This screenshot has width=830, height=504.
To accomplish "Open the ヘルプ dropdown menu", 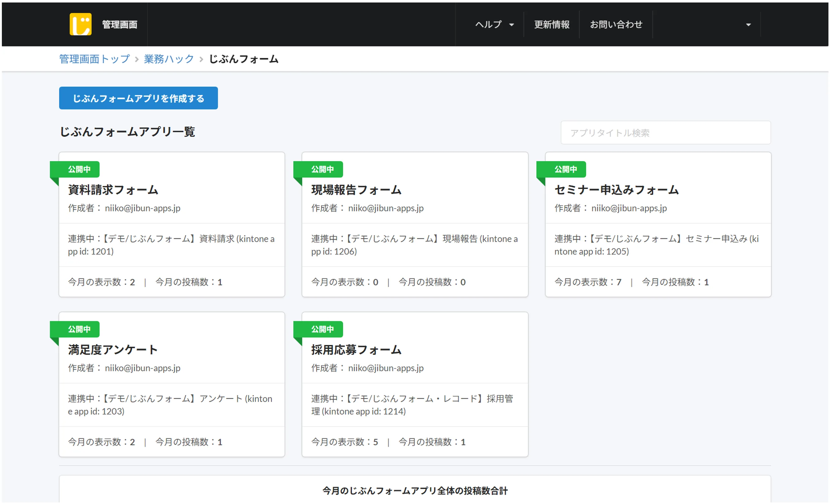I will coord(495,25).
